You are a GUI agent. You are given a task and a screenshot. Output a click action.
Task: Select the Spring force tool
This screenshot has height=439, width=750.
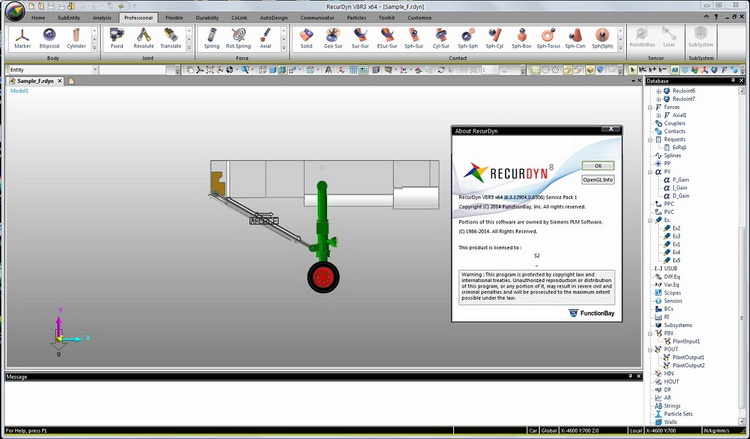tap(211, 39)
